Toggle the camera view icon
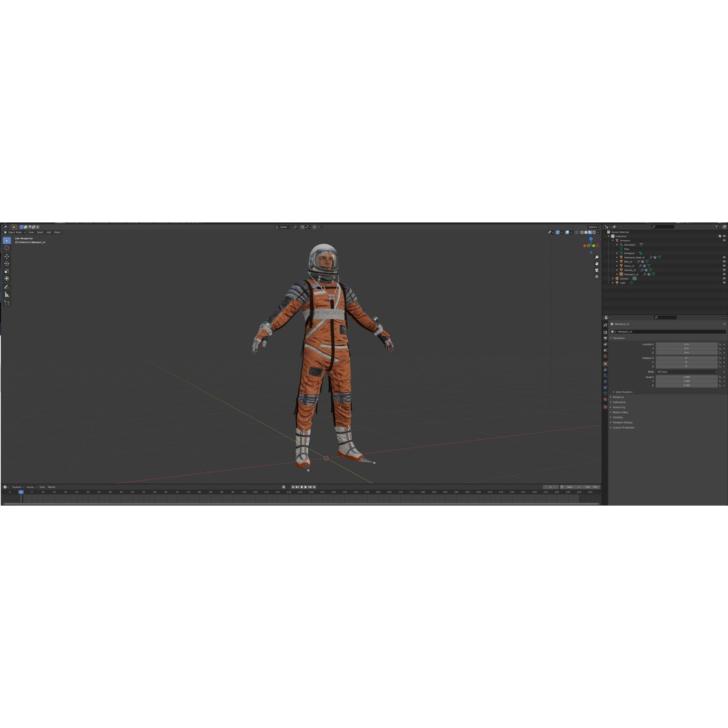The height and width of the screenshot is (728, 728). click(597, 270)
